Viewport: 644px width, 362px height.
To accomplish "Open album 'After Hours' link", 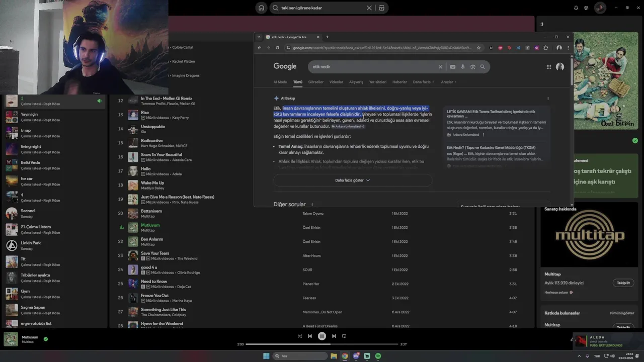I will 311,256.
